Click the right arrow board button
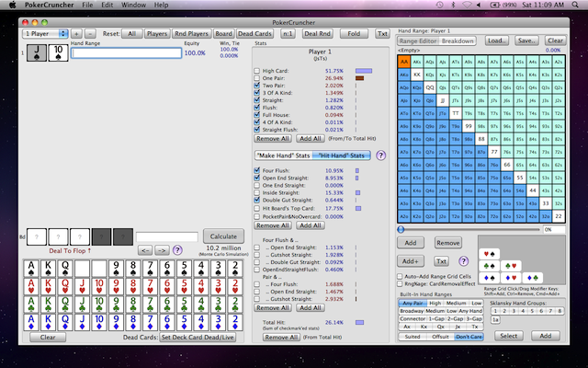The image size is (588, 368). [x=162, y=249]
